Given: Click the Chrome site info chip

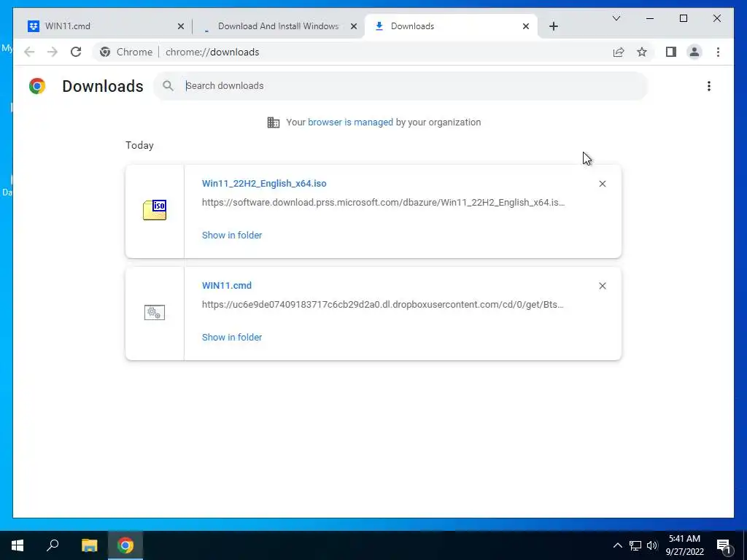Looking at the screenshot, I should point(125,52).
